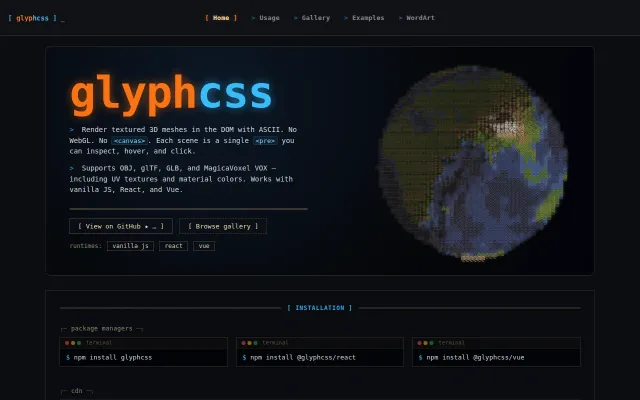This screenshot has height=400, width=640.
Task: Click the paragraph starting 'Render textured 3D meshes'
Action: click(183, 140)
